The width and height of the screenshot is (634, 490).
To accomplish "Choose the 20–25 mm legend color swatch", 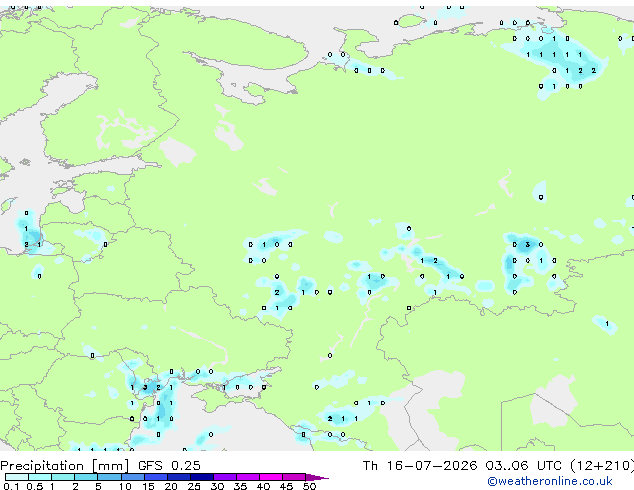I will click(178, 477).
